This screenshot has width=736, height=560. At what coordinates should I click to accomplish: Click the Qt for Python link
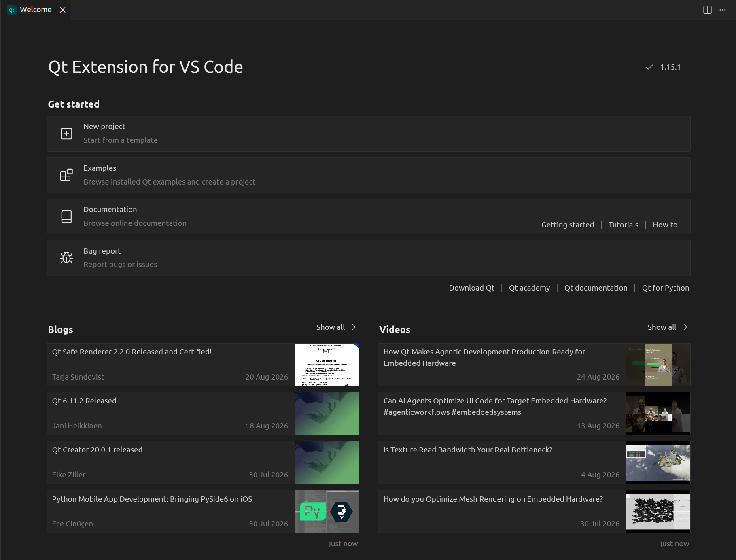(666, 288)
